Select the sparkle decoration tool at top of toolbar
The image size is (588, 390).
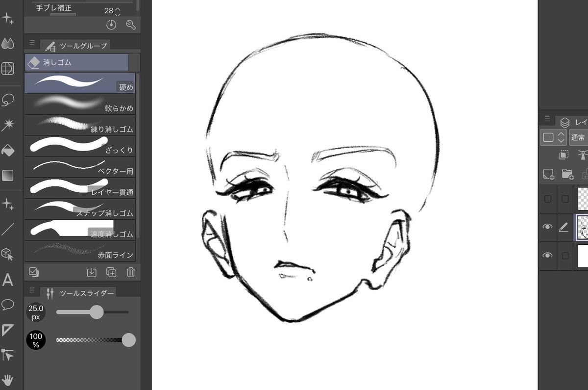(8, 19)
